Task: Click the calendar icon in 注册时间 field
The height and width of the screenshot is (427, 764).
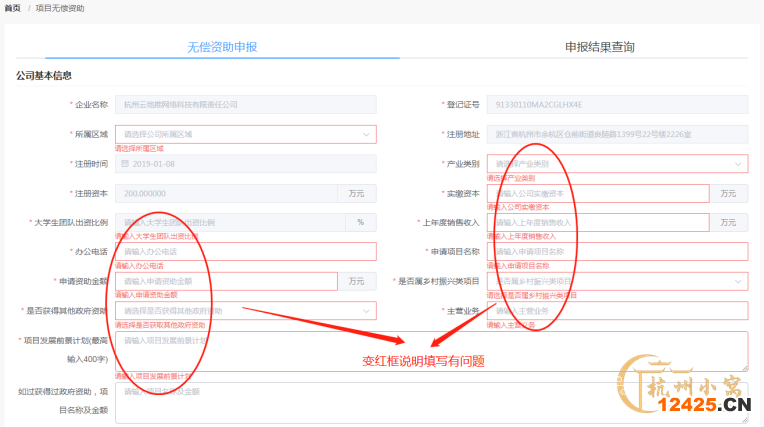Action: [x=125, y=163]
